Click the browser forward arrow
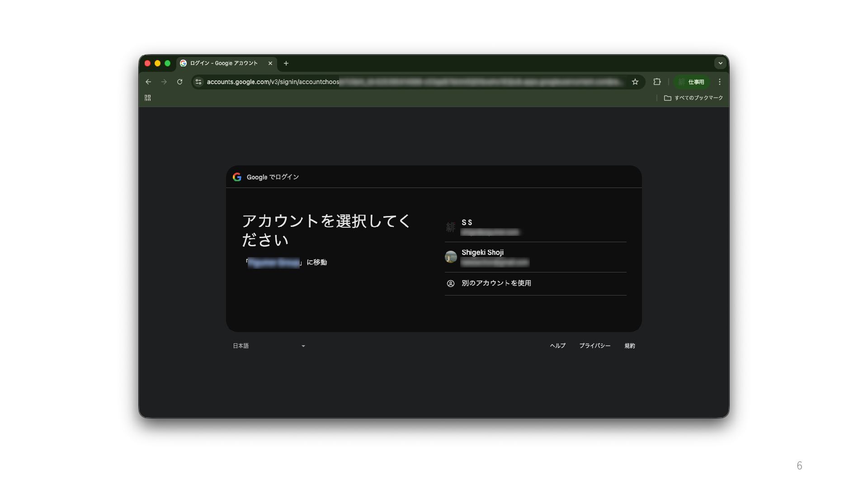Image resolution: width=868 pixels, height=488 pixels. [164, 82]
